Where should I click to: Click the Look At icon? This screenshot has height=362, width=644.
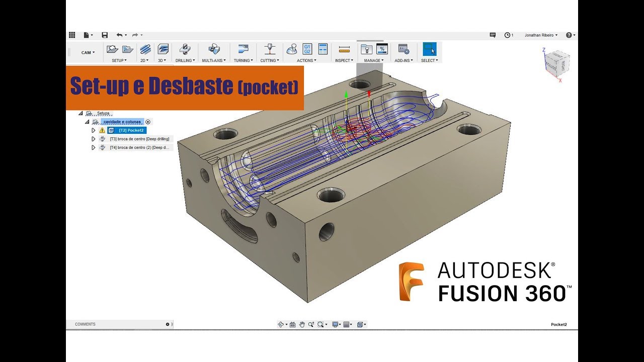point(293,324)
